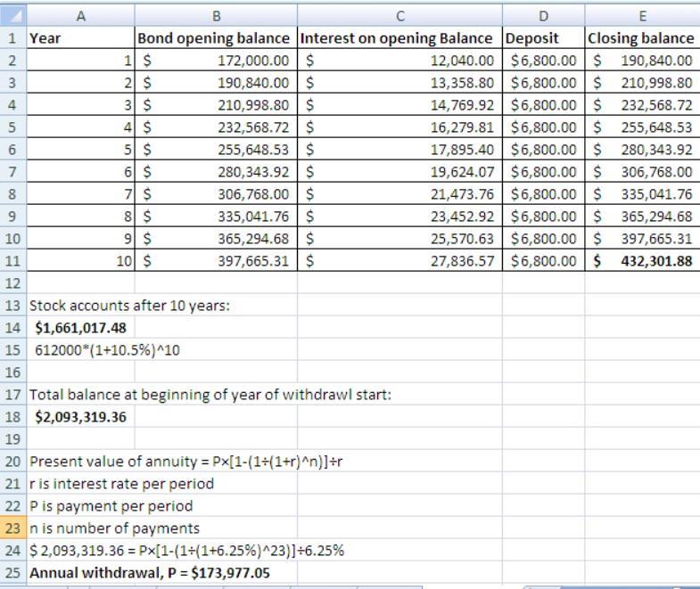This screenshot has height=589, width=700.
Task: Select column B header
Action: coord(216,14)
